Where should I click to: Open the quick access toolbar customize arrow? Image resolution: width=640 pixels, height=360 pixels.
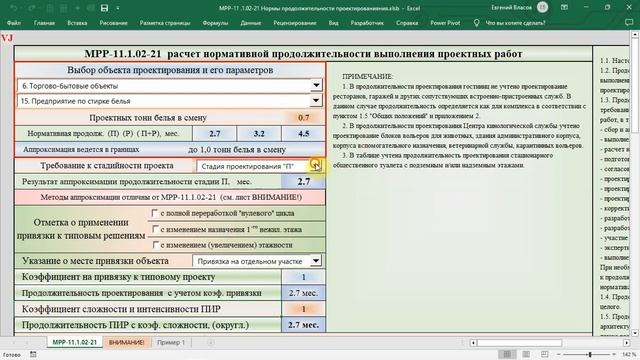118,8
